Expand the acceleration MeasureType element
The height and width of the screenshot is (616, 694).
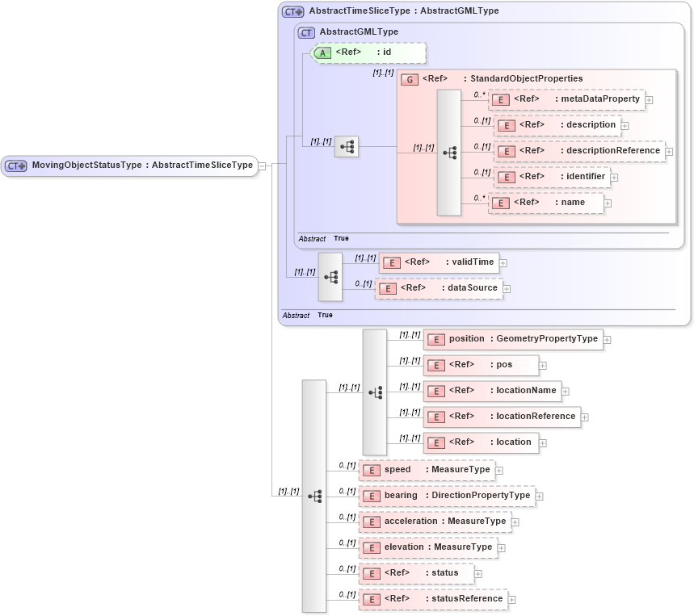pyautogui.click(x=515, y=522)
